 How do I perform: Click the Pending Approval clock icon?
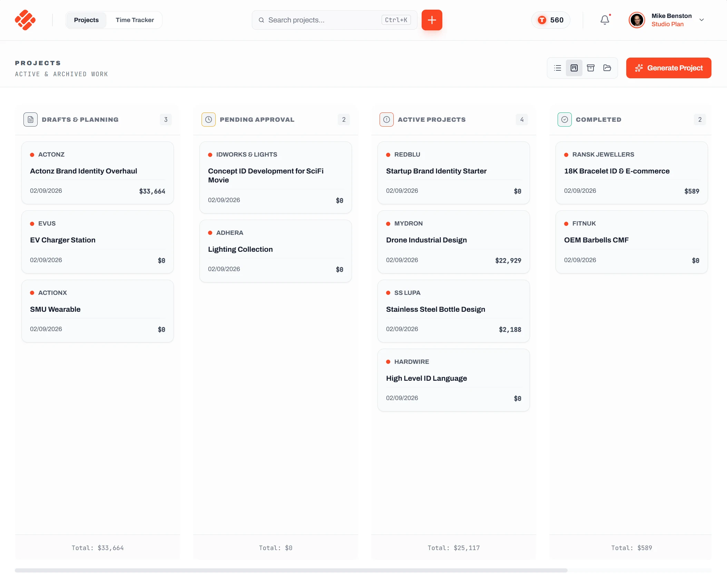[x=208, y=120]
